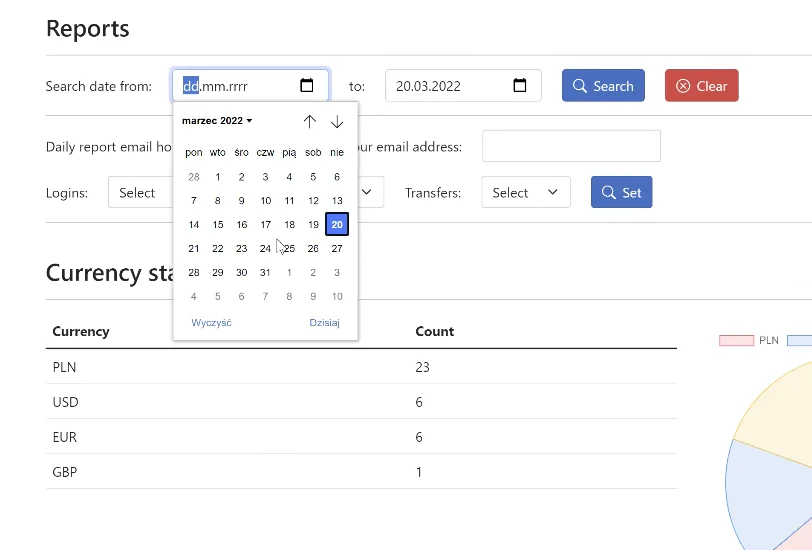Click the blue Set button

pyautogui.click(x=621, y=192)
